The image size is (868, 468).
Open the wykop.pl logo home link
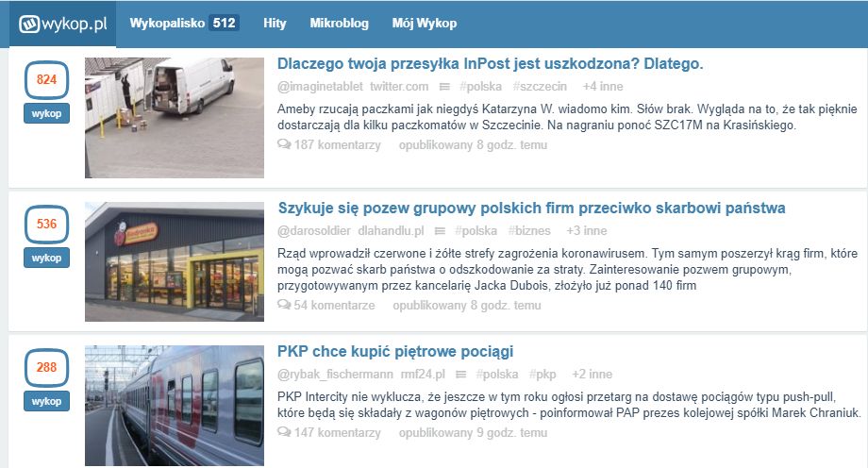coord(62,24)
